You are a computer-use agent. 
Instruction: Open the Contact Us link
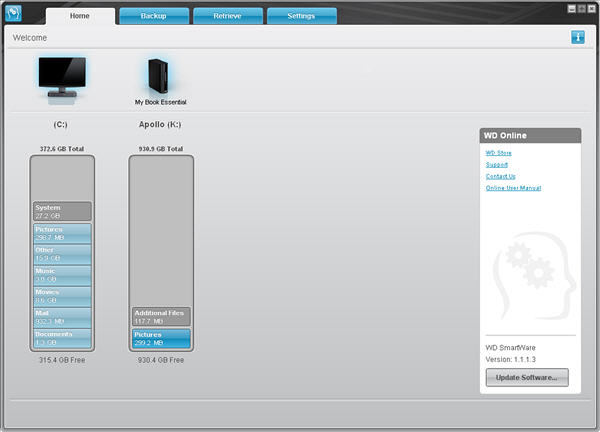tap(501, 176)
